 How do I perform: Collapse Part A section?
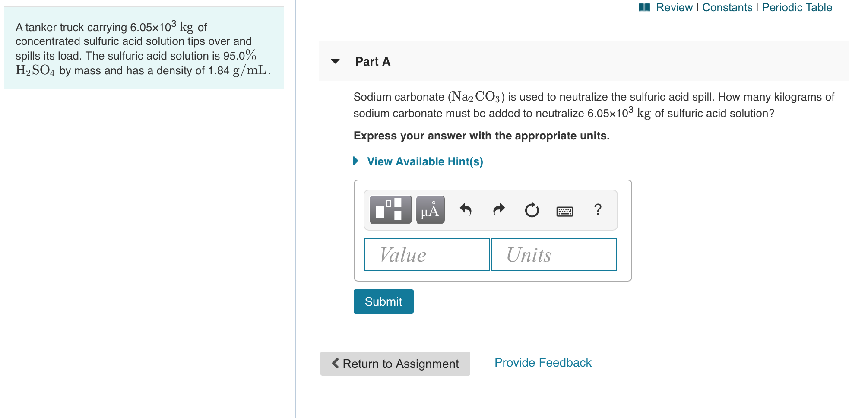point(336,62)
